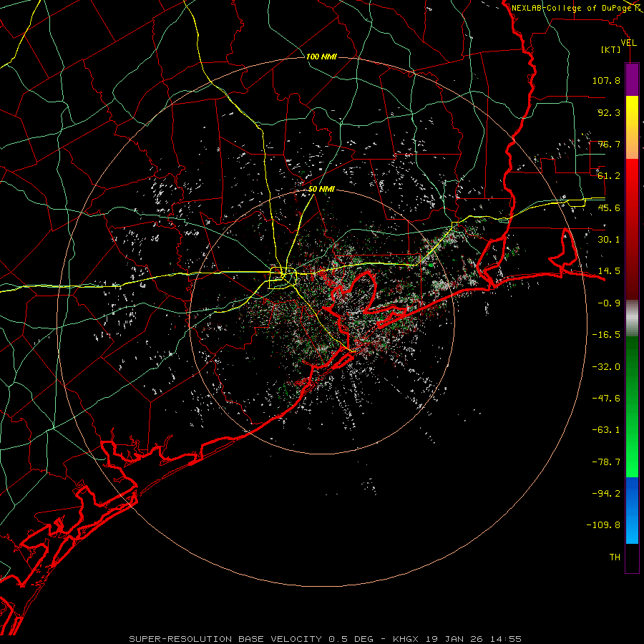
Task: Click the NEXLAB-College of DuPage label
Action: 572,8
